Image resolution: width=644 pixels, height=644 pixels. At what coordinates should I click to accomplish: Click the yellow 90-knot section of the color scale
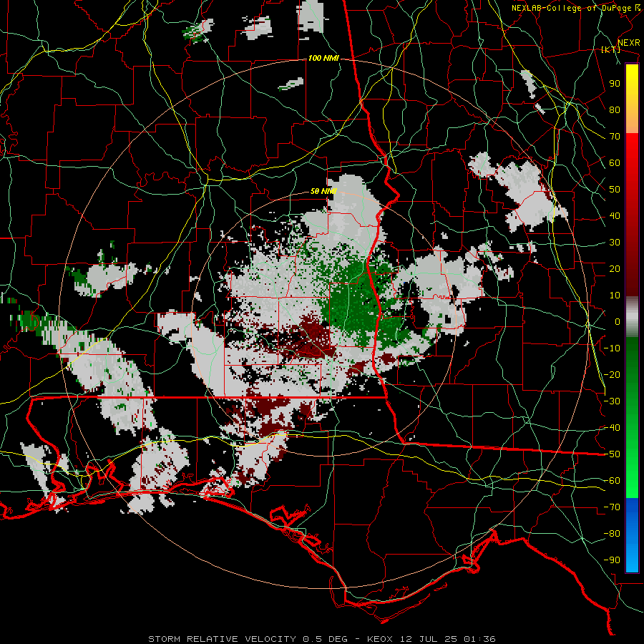pos(632,84)
